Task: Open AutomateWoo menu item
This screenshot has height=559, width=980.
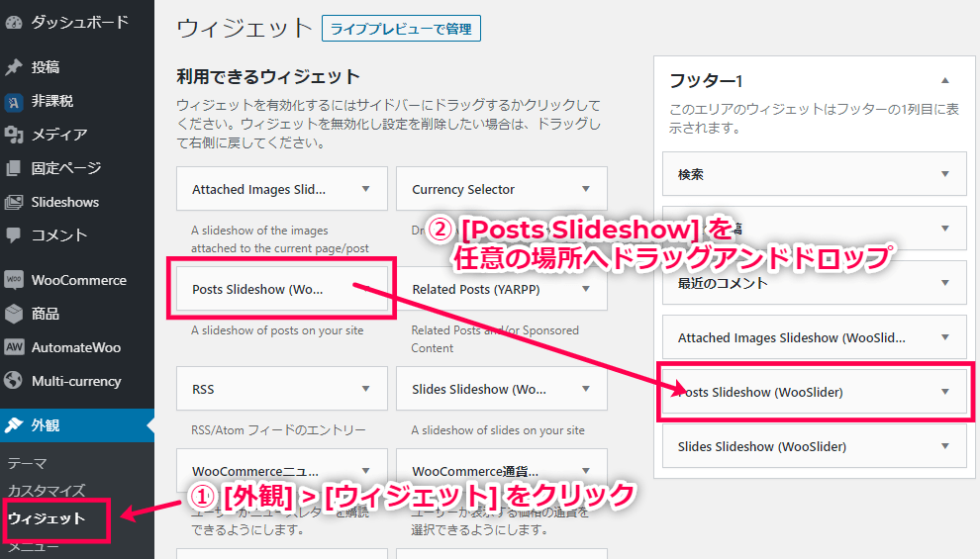Action: pos(77,347)
